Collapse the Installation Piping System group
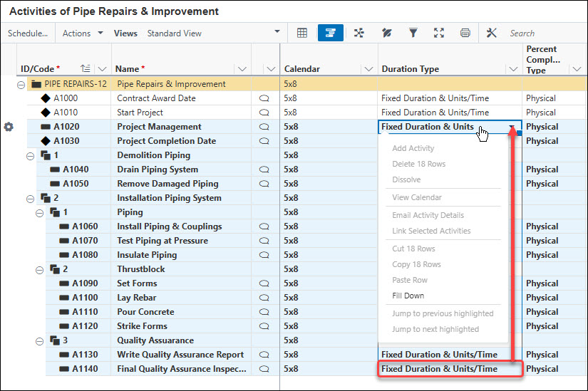The height and width of the screenshot is (391, 588). (x=31, y=199)
